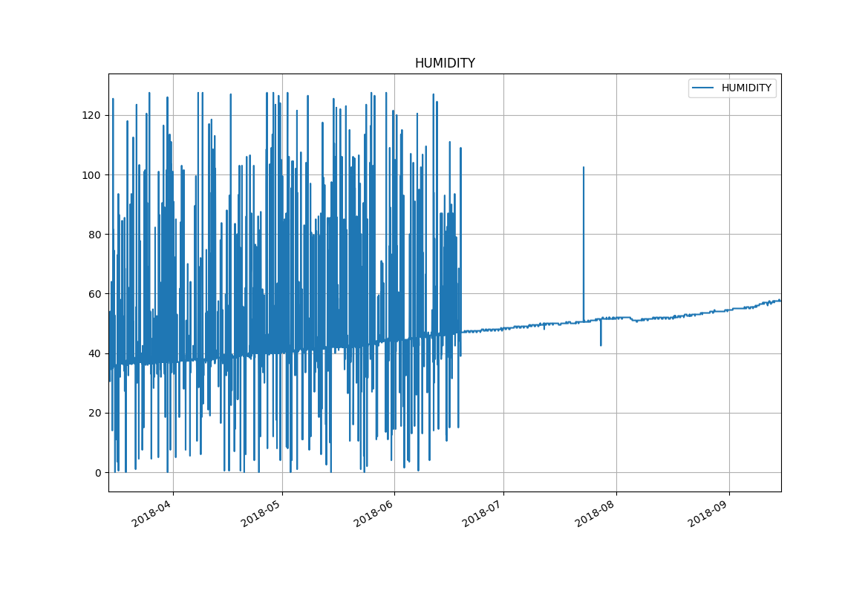Click the 2018-04 x-axis date label

[152, 511]
